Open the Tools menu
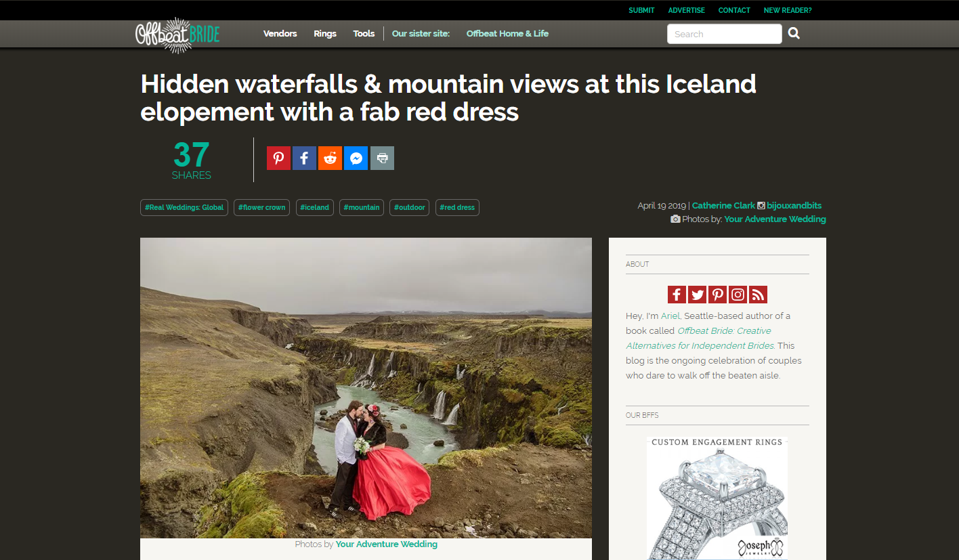This screenshot has height=560, width=959. click(364, 34)
